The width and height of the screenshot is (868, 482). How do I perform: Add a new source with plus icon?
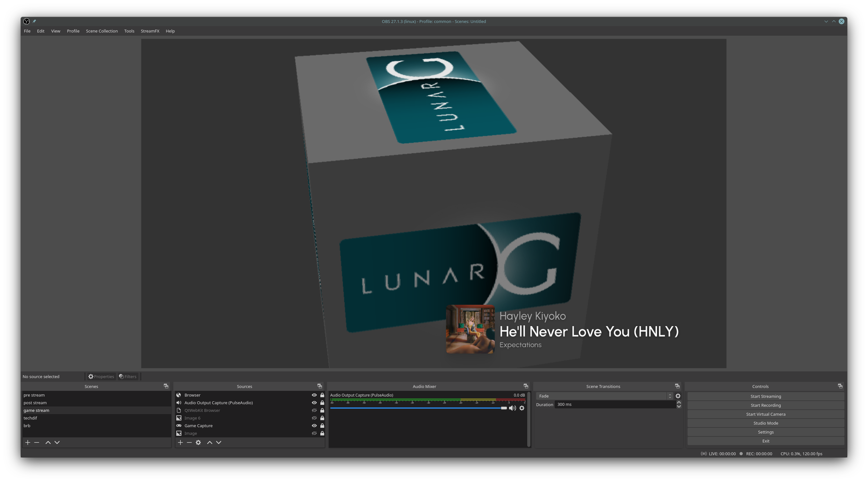coord(180,442)
